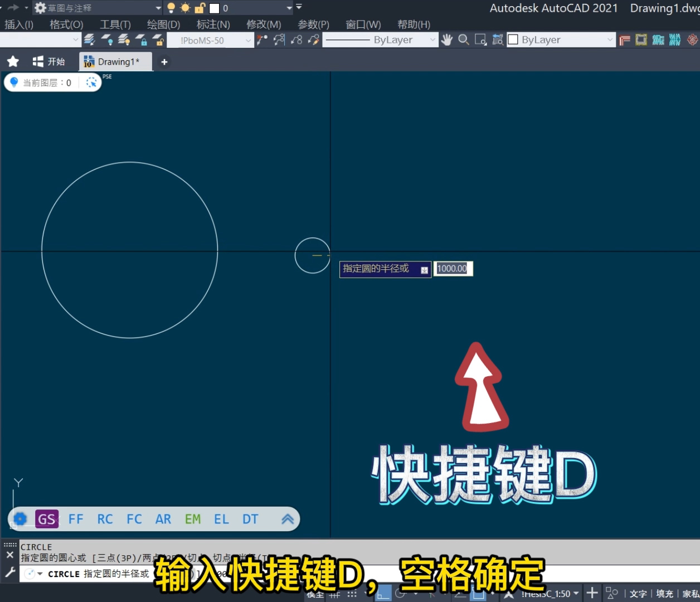Click the layer on/off bulb tool icon

(x=107, y=40)
